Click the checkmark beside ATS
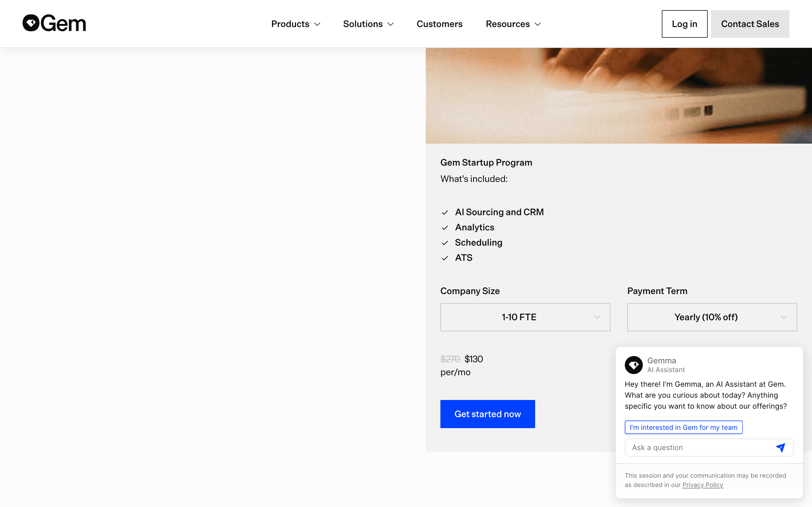Screen dimensions: 812x507 445,258
